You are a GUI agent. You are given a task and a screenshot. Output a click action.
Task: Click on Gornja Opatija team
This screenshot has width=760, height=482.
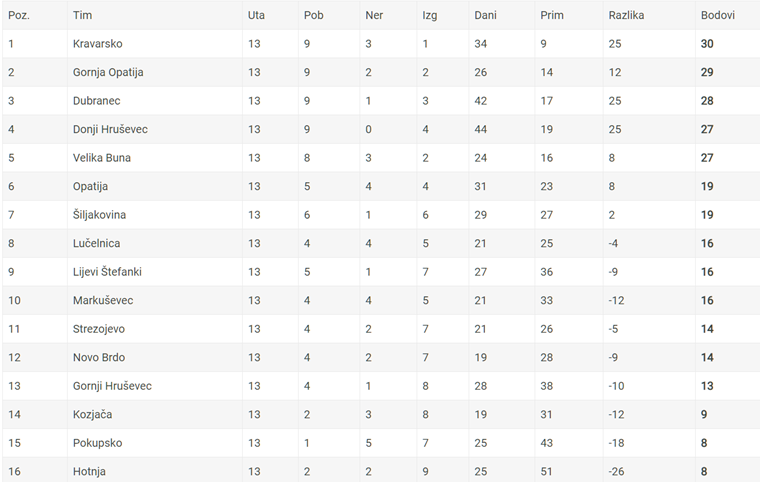108,72
